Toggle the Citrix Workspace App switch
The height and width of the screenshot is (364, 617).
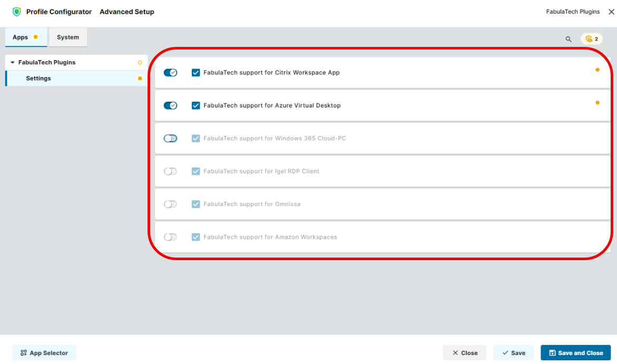(x=170, y=73)
